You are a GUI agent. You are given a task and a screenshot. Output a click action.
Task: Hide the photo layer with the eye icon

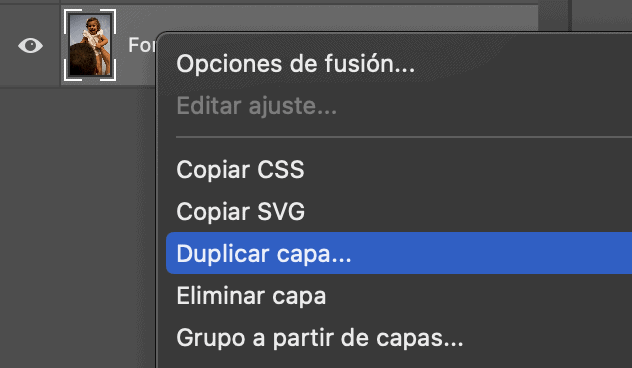(x=30, y=46)
